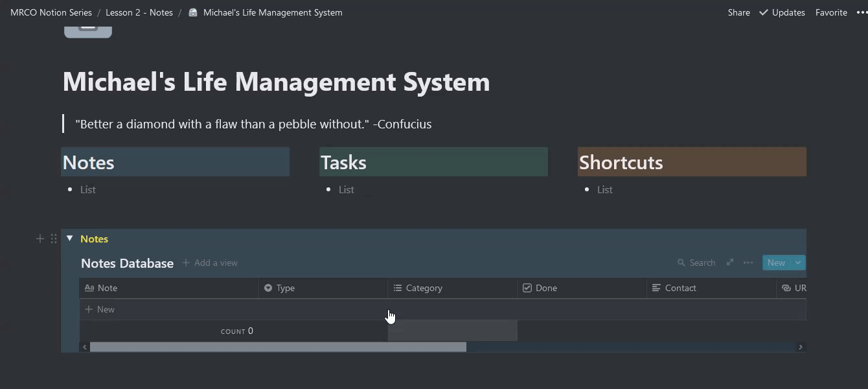Viewport: 868px width, 389px height.
Task: Collapse the Notes toggle triangle
Action: (x=70, y=239)
